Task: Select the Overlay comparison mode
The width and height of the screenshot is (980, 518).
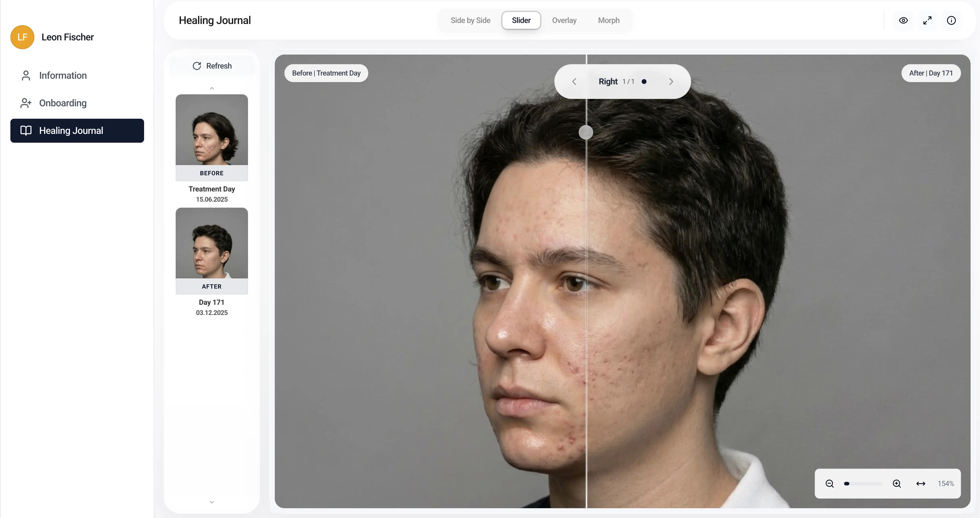Action: pyautogui.click(x=564, y=21)
